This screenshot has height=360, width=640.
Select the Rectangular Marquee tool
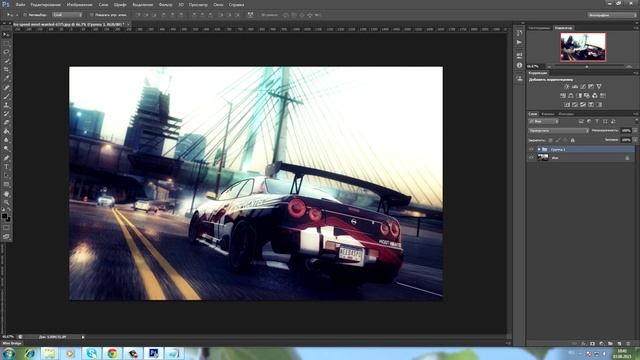(6, 43)
